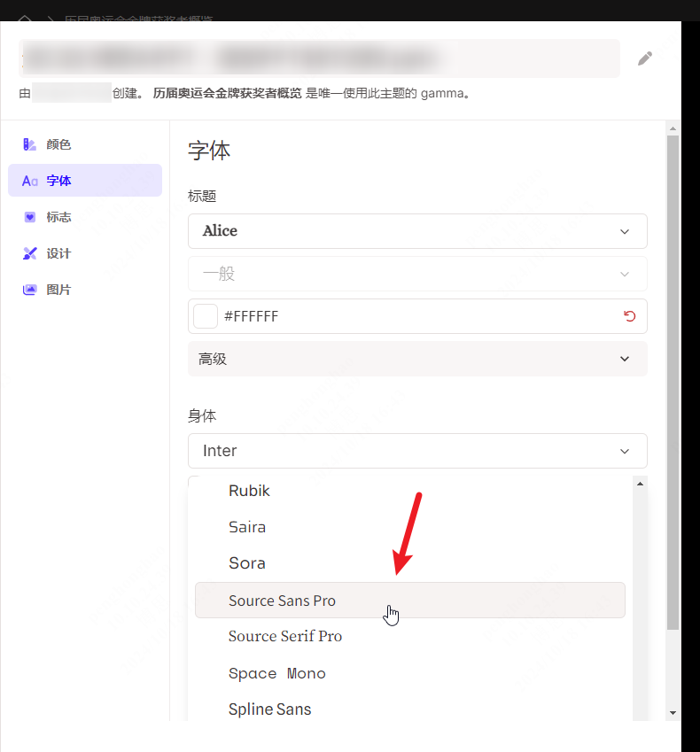Select Source Serif Pro font option

(x=409, y=637)
